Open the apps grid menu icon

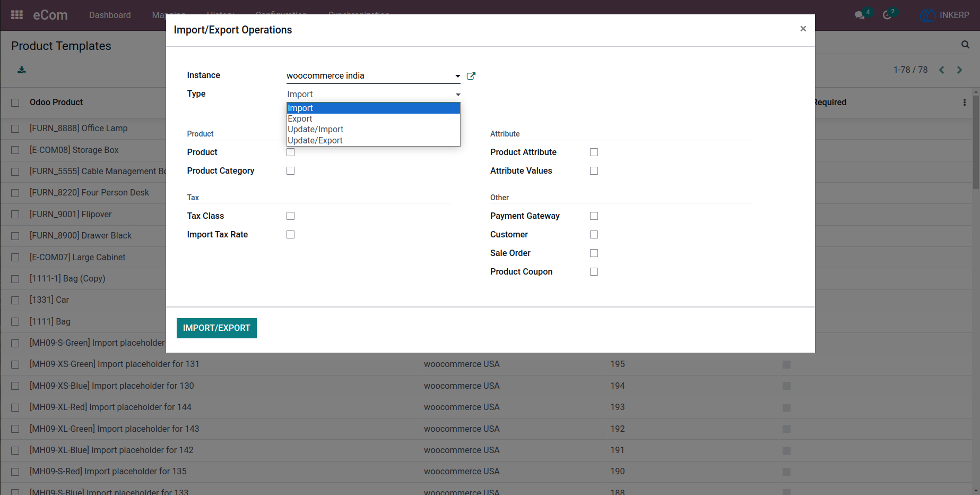pos(17,15)
